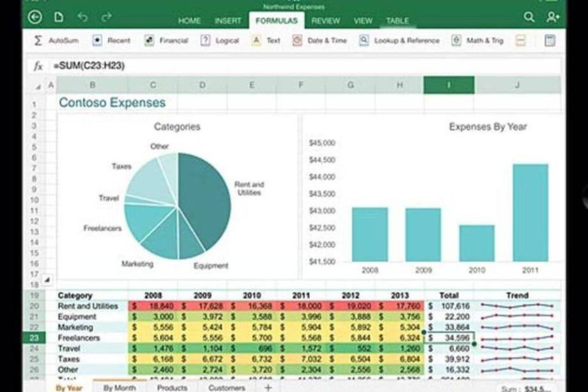Open Financial functions
The height and width of the screenshot is (392, 588).
click(x=166, y=40)
